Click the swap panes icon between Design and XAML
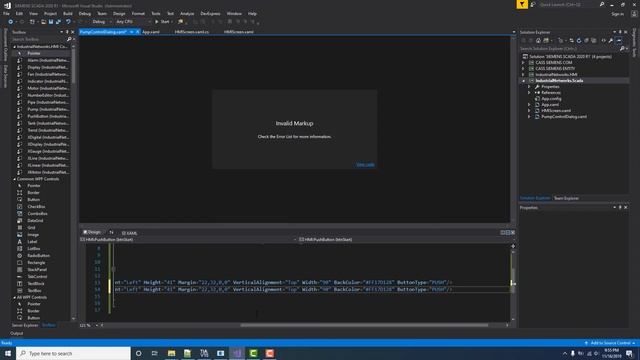The image size is (640, 360). tap(111, 233)
